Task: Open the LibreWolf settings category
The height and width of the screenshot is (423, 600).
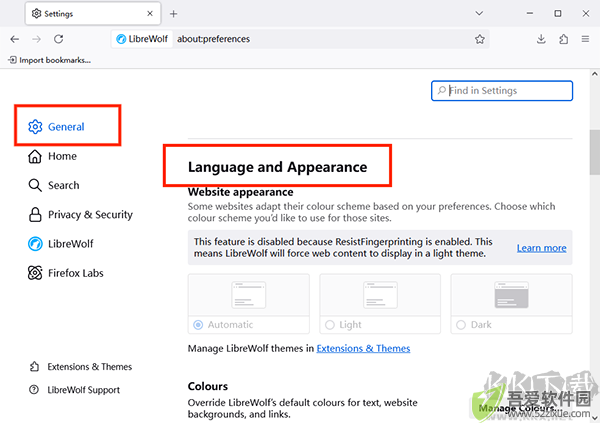Action: click(x=60, y=244)
